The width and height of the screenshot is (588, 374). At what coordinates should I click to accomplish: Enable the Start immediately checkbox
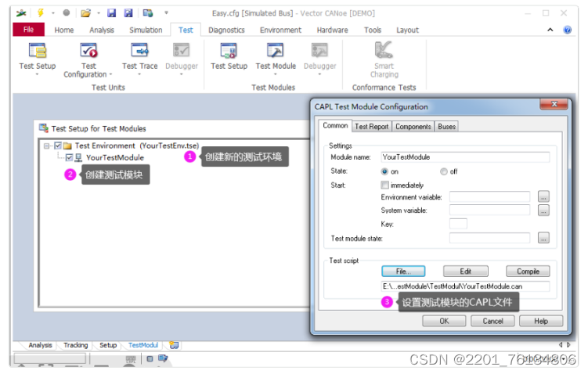[384, 185]
